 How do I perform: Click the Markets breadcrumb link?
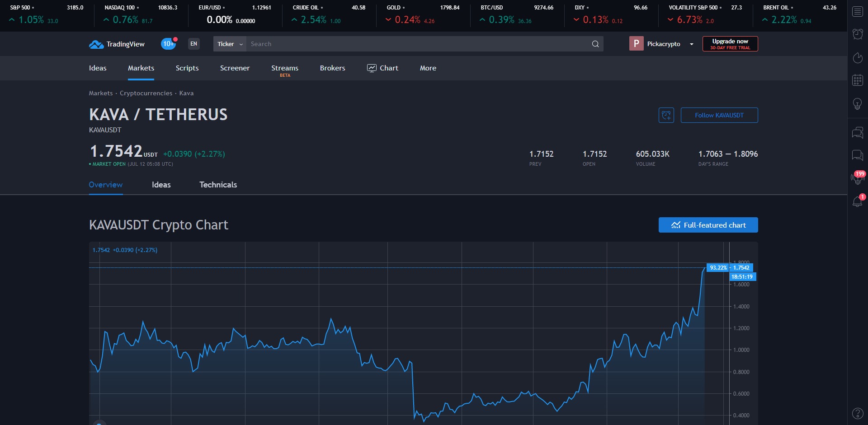tap(101, 93)
